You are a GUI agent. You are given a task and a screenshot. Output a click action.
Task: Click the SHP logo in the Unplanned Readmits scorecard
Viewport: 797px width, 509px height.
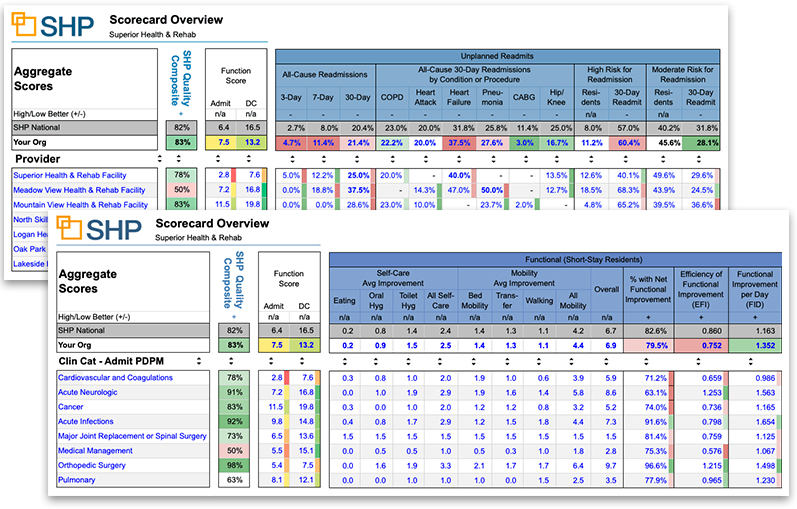[53, 25]
